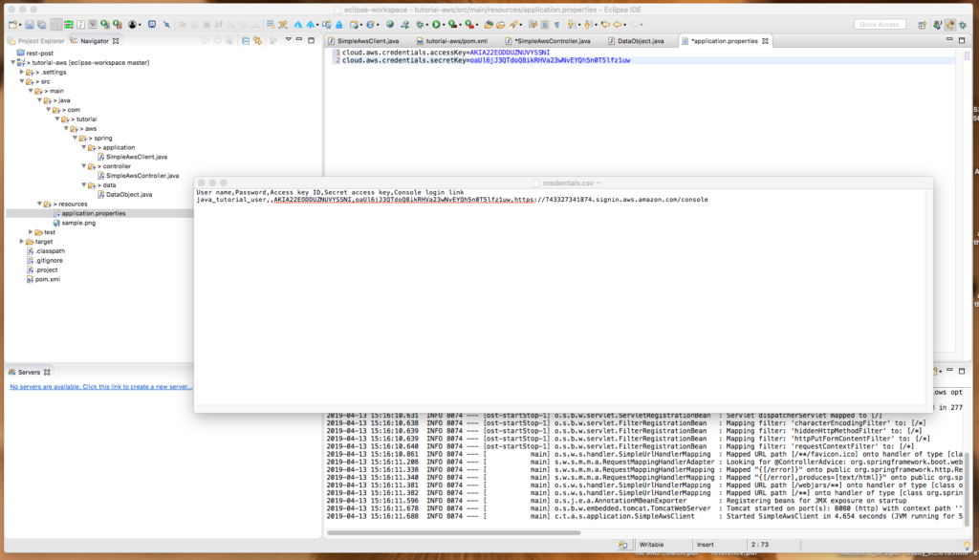Click the Collapse All icon in Navigator
979x560 pixels.
[x=246, y=40]
